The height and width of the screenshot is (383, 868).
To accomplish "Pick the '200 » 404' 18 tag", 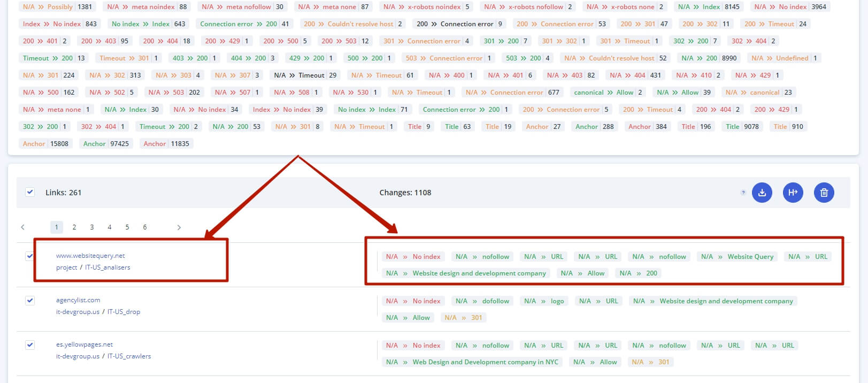I will point(166,41).
